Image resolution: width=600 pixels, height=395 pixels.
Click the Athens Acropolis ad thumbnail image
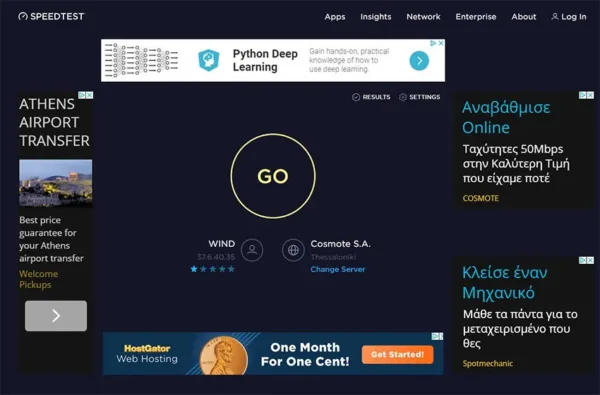56,183
